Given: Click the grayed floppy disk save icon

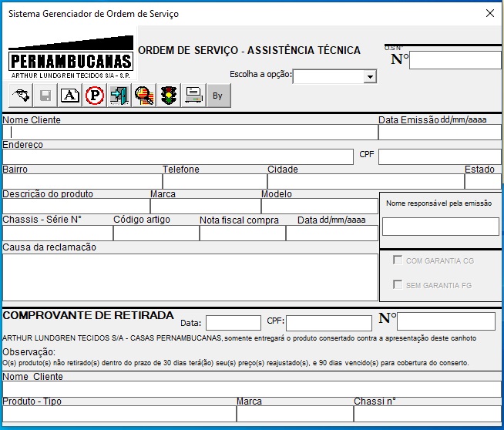Looking at the screenshot, I should (x=45, y=96).
